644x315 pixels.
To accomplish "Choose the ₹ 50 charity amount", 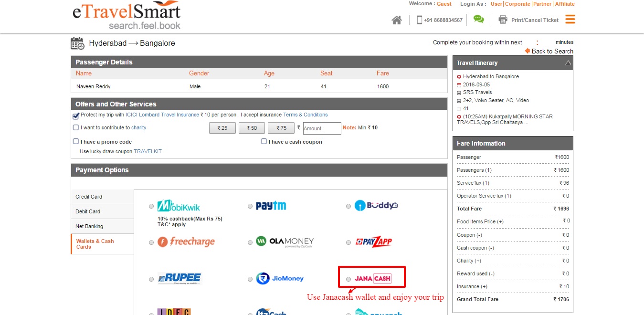I will tap(252, 128).
